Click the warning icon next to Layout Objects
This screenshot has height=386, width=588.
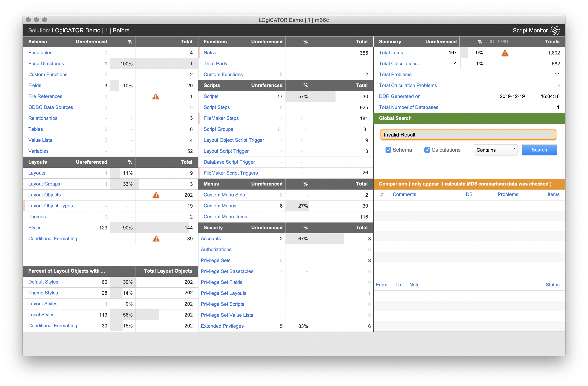point(156,195)
